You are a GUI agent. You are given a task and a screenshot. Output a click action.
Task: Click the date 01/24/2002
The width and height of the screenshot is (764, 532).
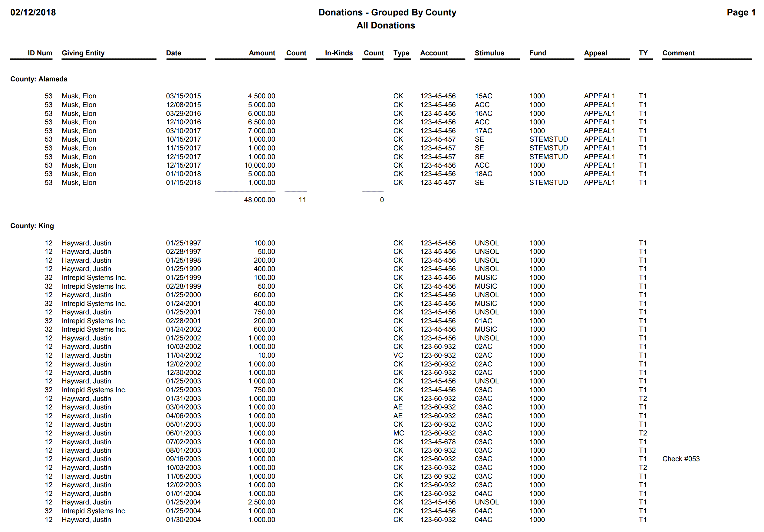(x=183, y=329)
